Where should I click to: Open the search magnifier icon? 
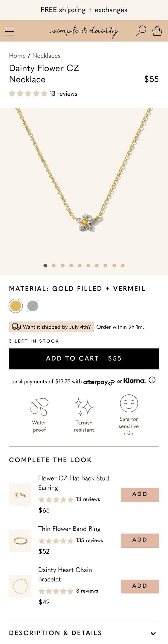141,30
